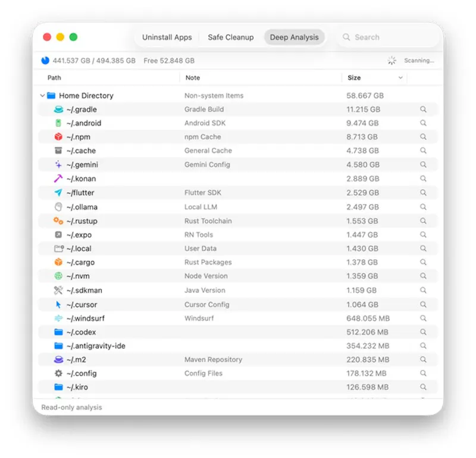Click the red npm box icon
Image resolution: width=476 pixels, height=458 pixels.
(58, 137)
